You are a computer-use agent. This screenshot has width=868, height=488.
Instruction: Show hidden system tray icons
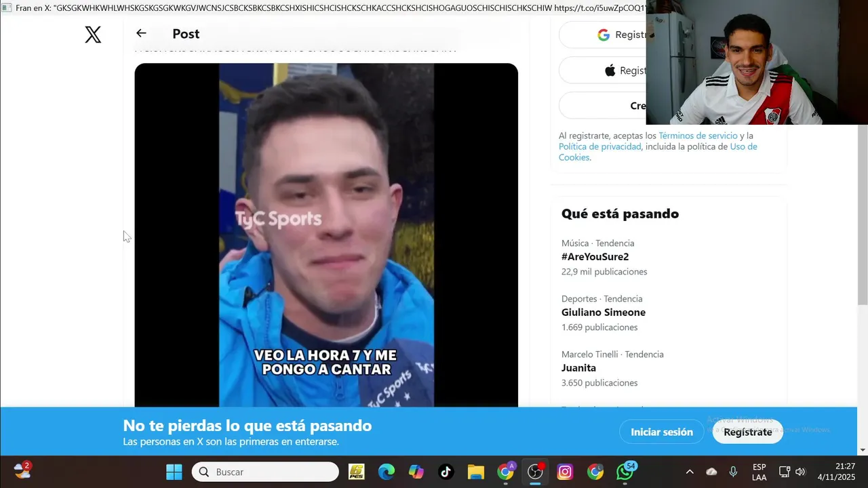click(690, 472)
